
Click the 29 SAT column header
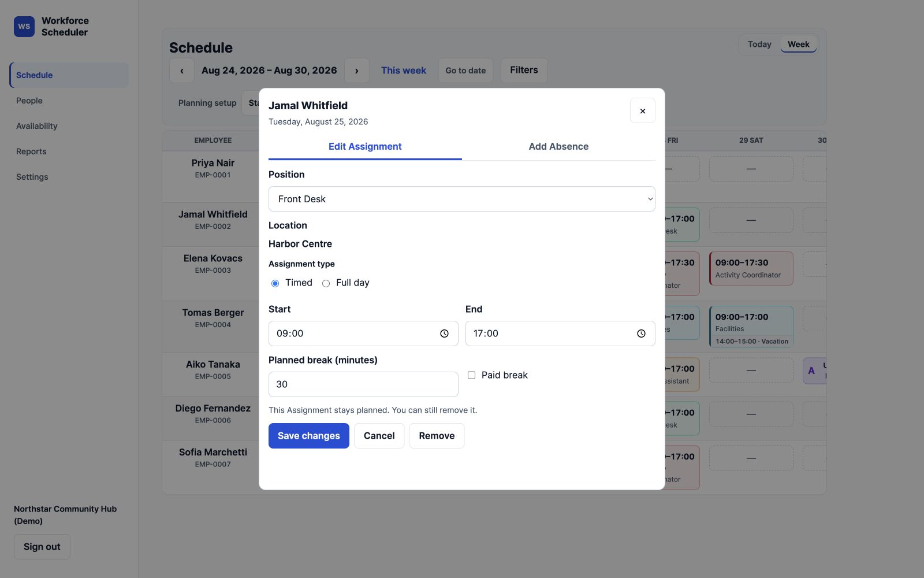[751, 140]
